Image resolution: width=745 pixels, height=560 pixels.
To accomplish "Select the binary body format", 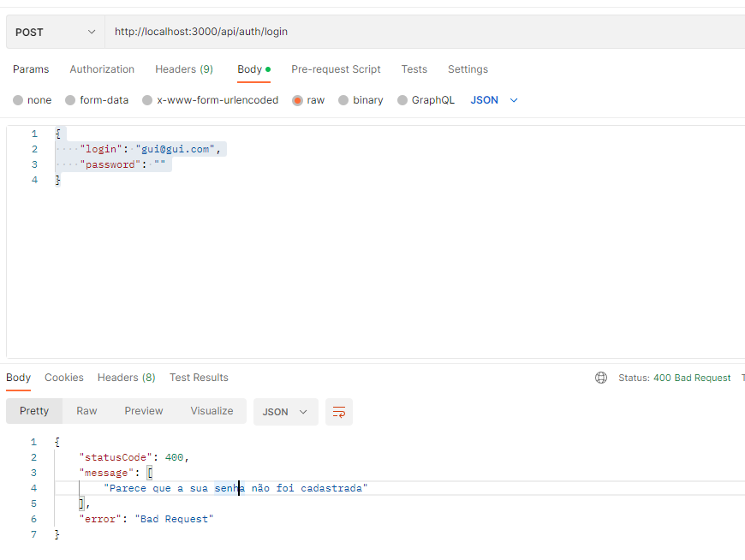I will click(x=361, y=100).
